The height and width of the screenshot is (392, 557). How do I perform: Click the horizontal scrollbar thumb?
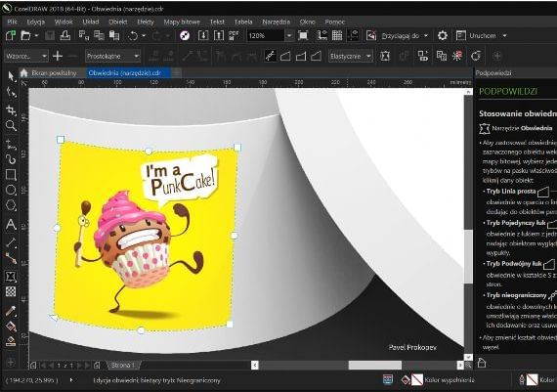click(375, 365)
